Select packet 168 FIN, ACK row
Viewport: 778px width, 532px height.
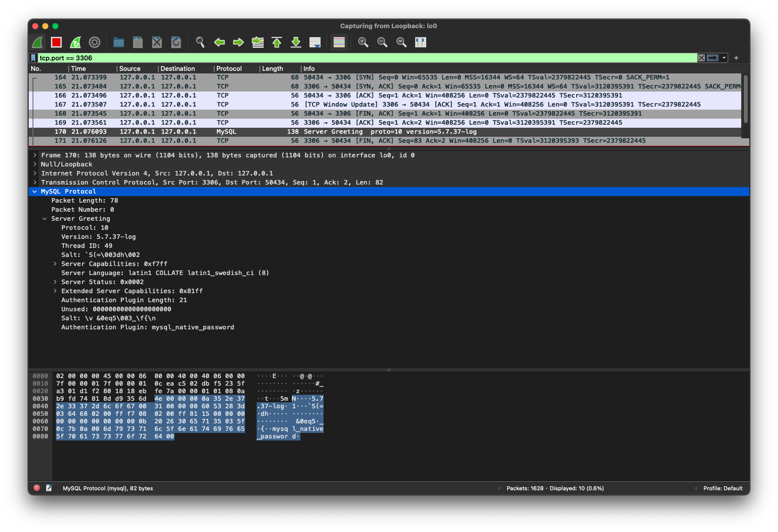385,114
